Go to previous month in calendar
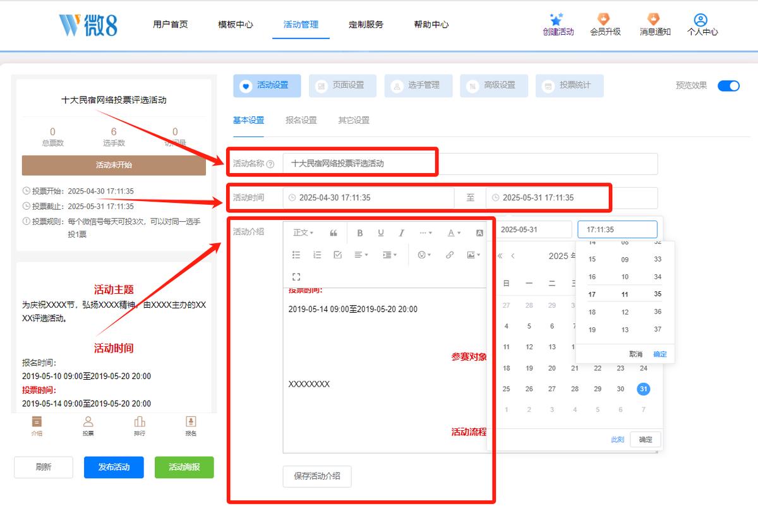This screenshot has height=532, width=758. click(513, 256)
